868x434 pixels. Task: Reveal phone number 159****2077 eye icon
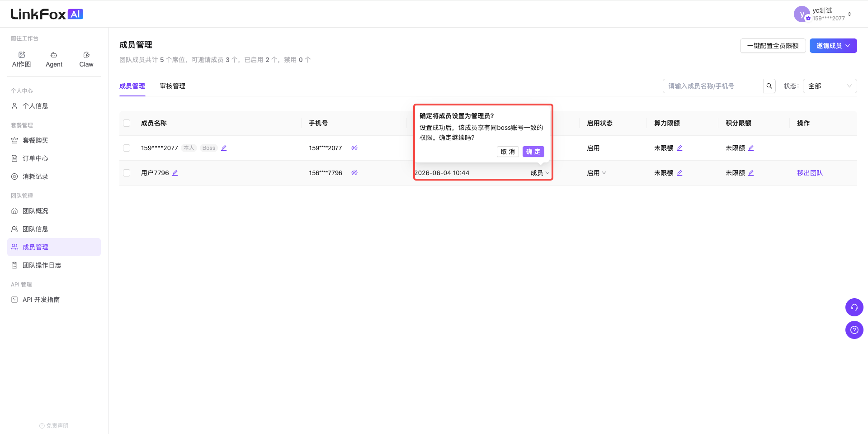pos(354,148)
